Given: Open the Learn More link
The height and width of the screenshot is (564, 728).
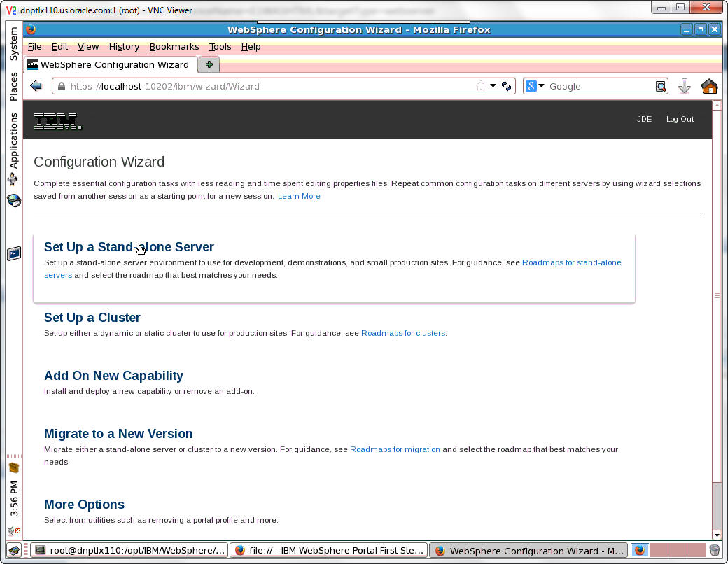Looking at the screenshot, I should pyautogui.click(x=299, y=196).
